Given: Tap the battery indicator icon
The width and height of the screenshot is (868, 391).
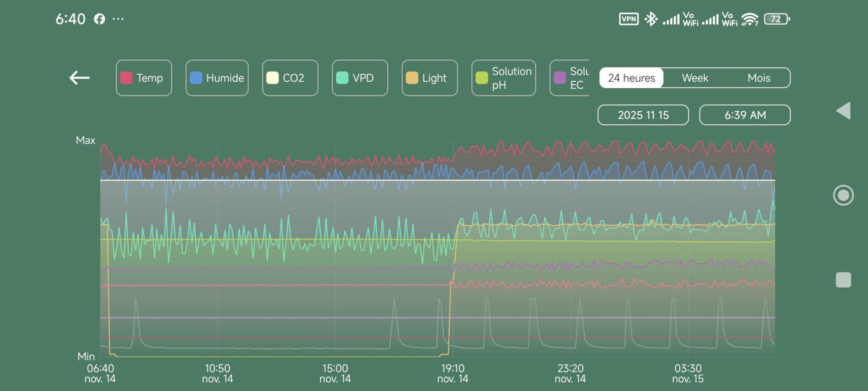Looking at the screenshot, I should [776, 19].
